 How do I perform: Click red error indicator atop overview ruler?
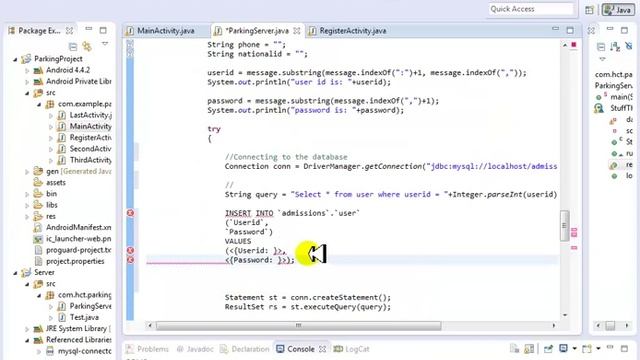(x=574, y=44)
